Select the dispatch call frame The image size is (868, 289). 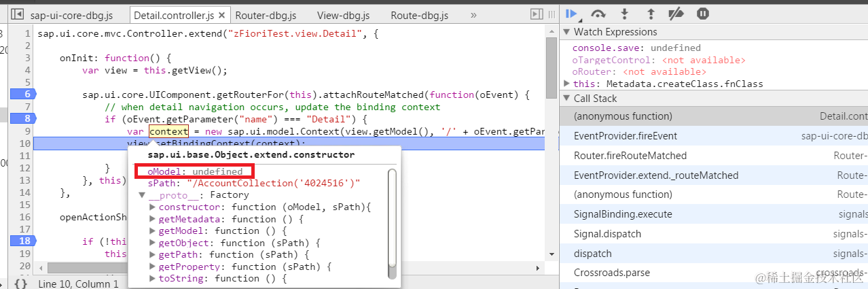(x=714, y=254)
